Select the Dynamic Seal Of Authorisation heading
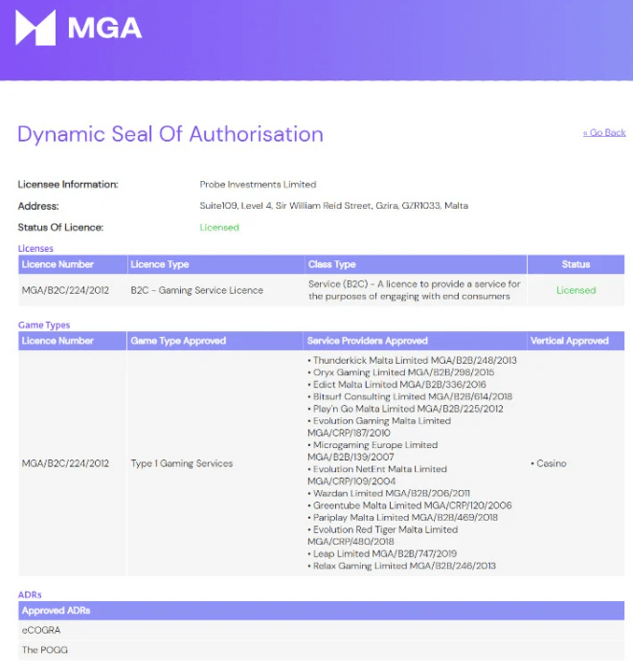 click(x=170, y=134)
